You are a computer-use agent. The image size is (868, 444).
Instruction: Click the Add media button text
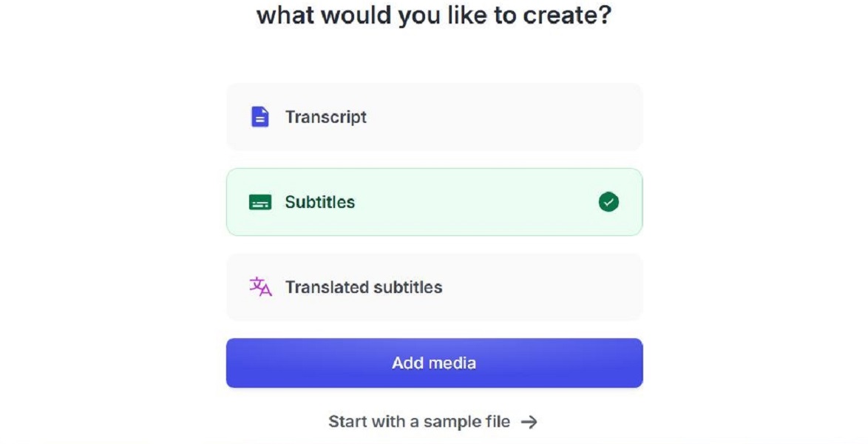click(434, 363)
